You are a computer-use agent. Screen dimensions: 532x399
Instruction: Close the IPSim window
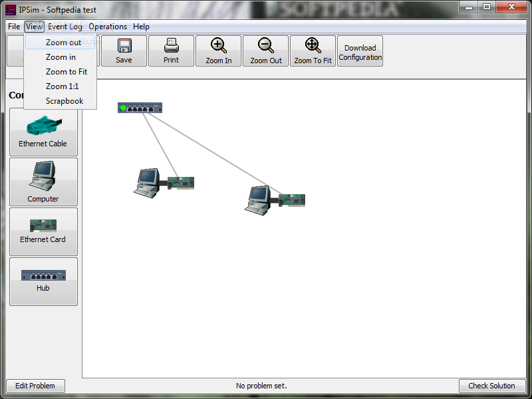[x=511, y=7]
